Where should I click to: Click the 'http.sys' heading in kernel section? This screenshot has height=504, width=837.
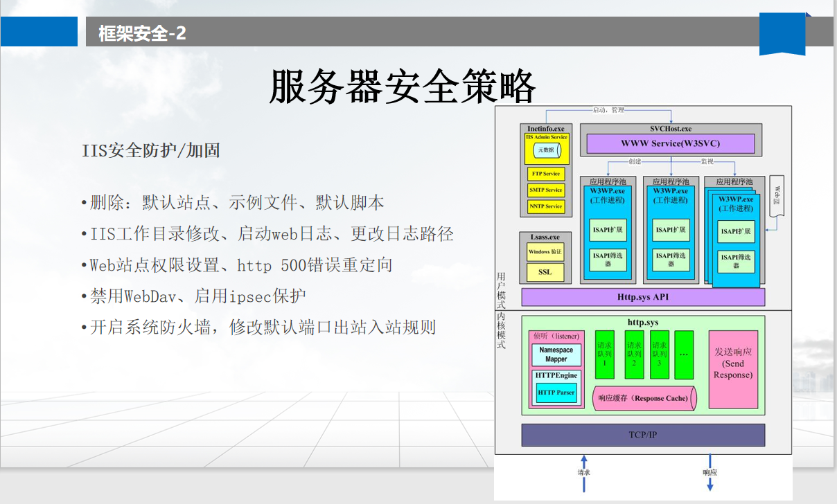click(642, 323)
